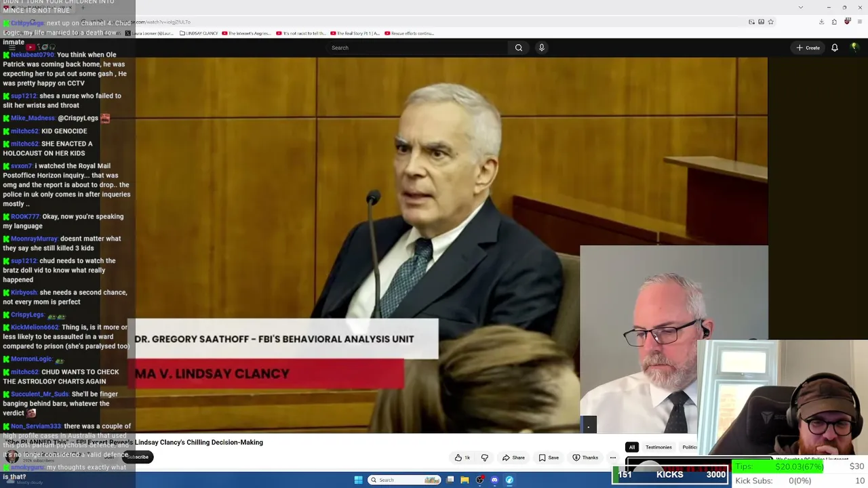Open the Windows Start menu
868x488 pixels.
pos(359,480)
